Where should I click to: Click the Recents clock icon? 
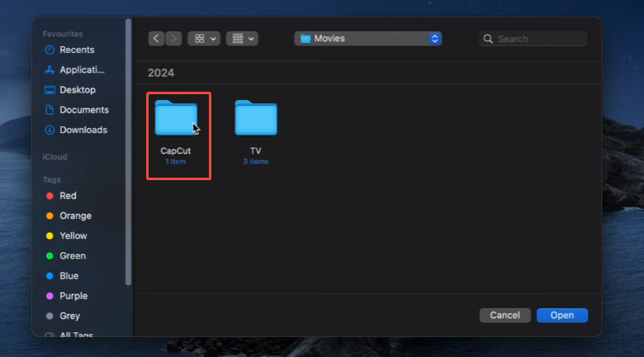(x=50, y=50)
